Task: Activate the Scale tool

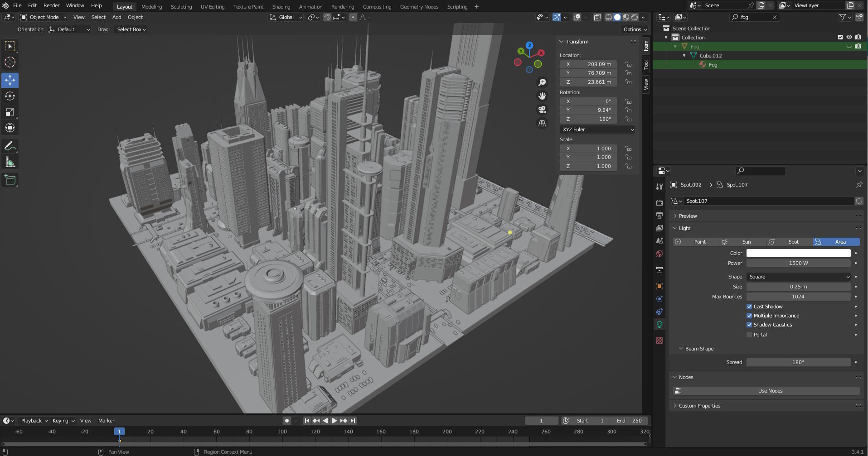Action: 10,112
